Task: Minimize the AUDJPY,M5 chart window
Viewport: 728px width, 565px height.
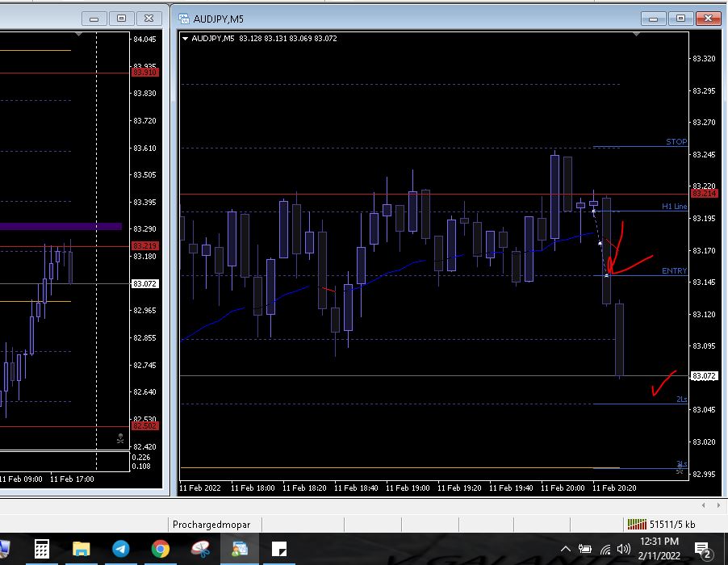Action: pyautogui.click(x=653, y=19)
